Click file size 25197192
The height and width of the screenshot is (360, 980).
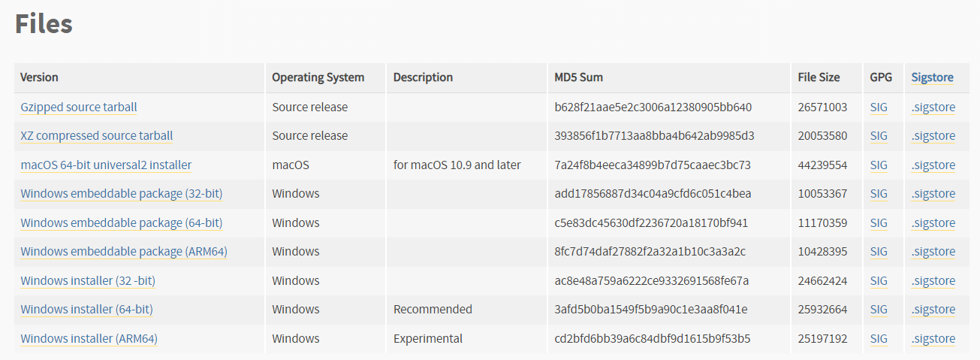coord(822,339)
